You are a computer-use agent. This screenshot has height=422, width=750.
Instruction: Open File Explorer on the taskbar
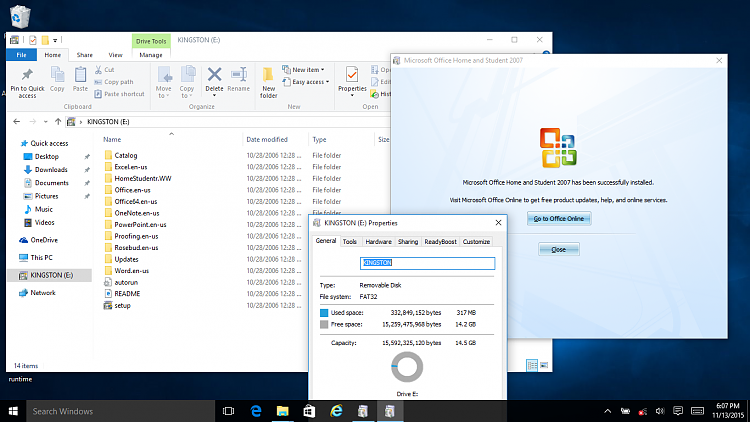click(x=283, y=411)
